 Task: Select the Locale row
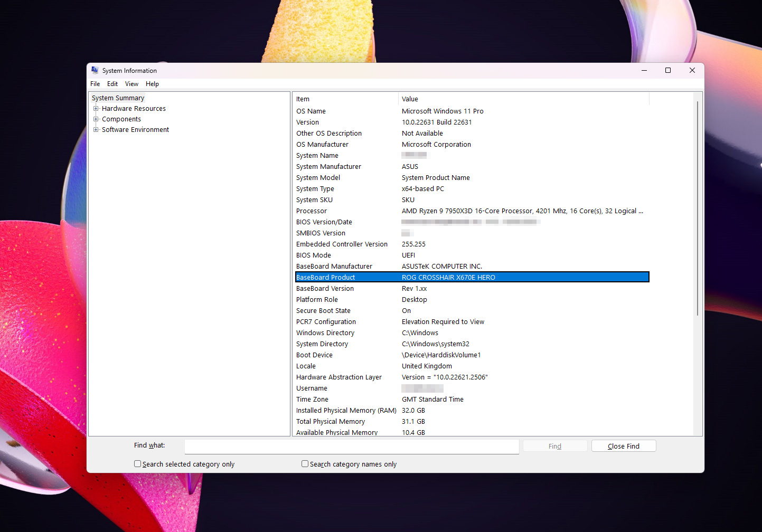(x=472, y=366)
